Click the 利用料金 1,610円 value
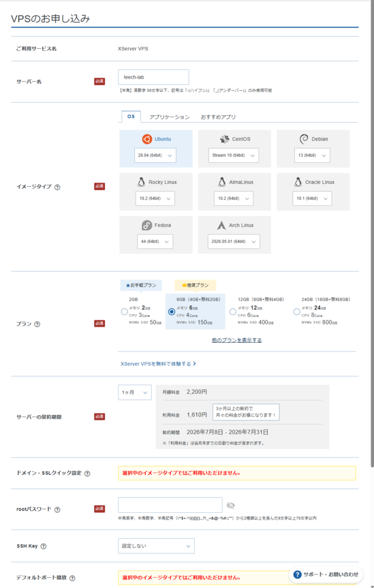This screenshot has width=374, height=588. (x=197, y=415)
